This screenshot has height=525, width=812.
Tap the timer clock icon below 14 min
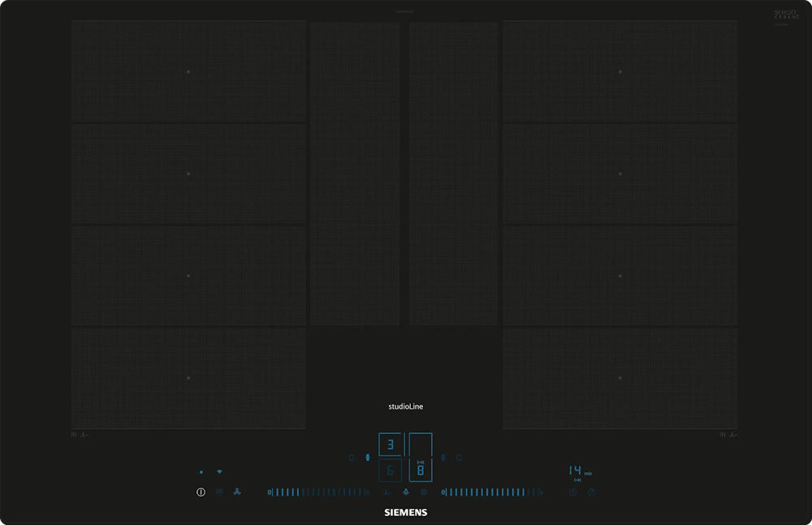(573, 492)
